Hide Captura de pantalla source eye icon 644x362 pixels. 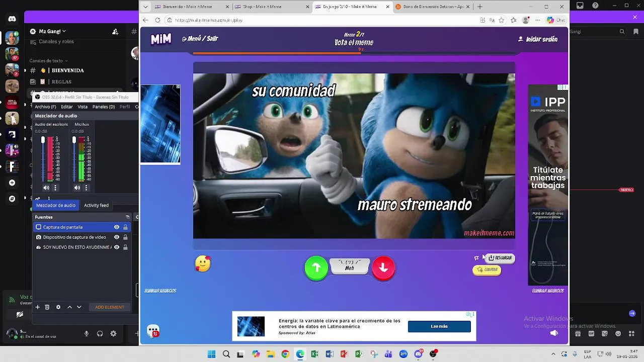click(117, 227)
